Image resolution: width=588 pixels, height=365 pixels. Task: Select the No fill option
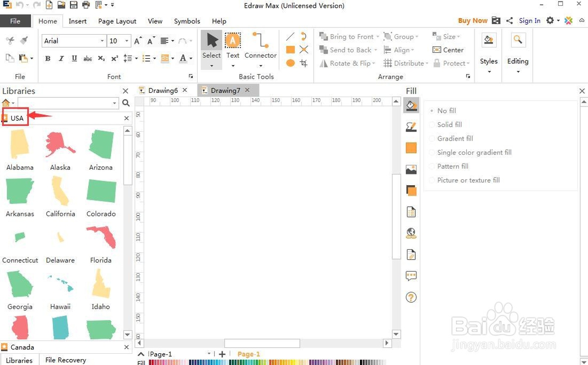click(443, 110)
